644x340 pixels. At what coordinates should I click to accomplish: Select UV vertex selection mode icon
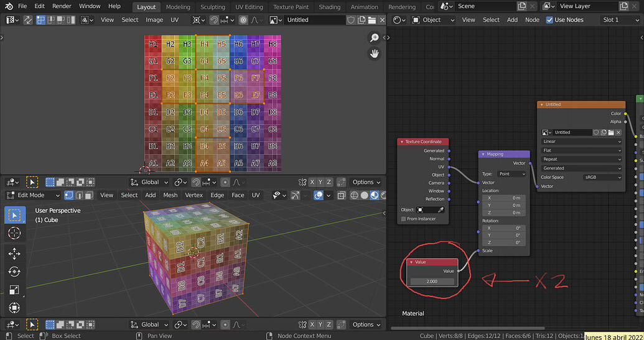[x=40, y=20]
